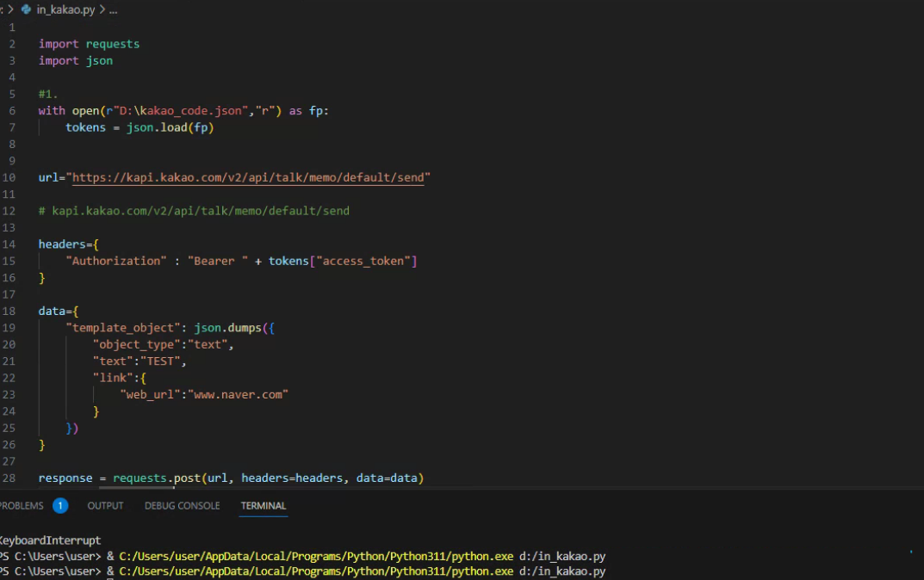Click the word json on line 3
The image size is (924, 580).
(99, 61)
